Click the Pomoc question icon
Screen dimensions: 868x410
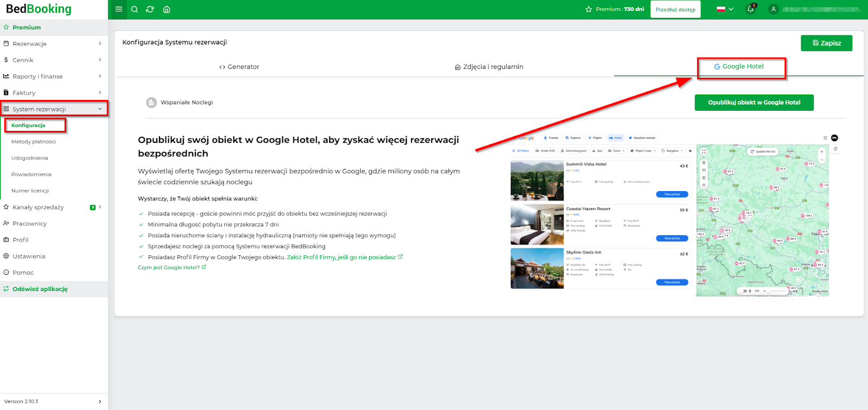pos(7,272)
